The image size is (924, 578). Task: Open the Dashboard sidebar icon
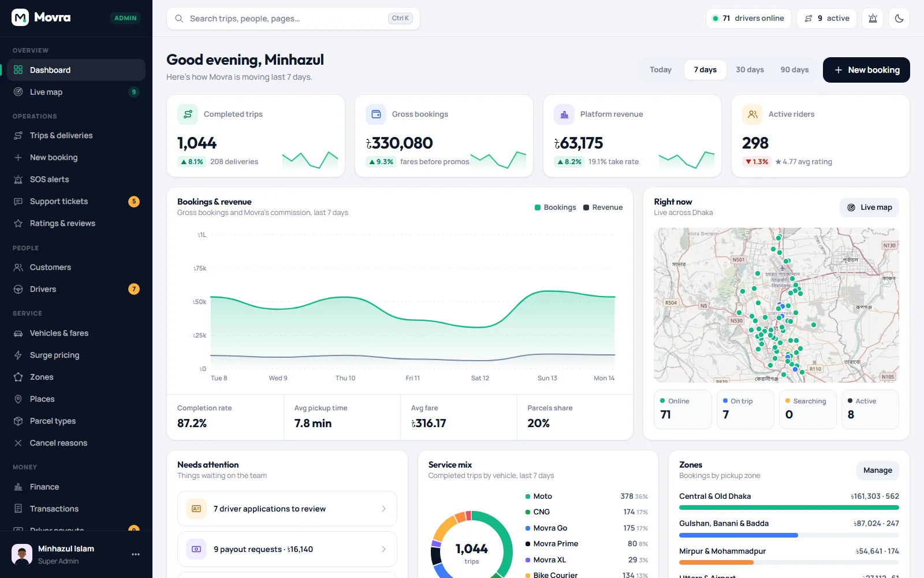(x=18, y=70)
